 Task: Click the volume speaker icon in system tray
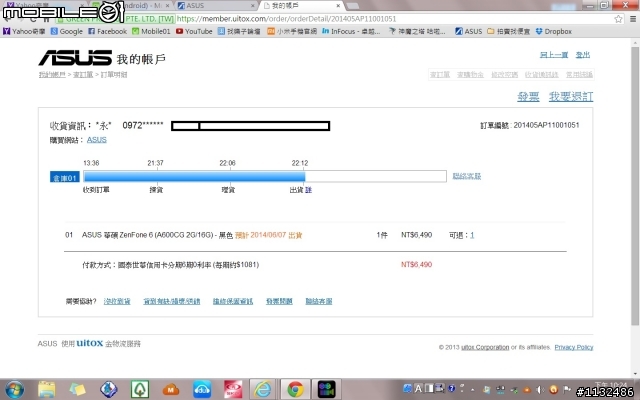click(540, 389)
